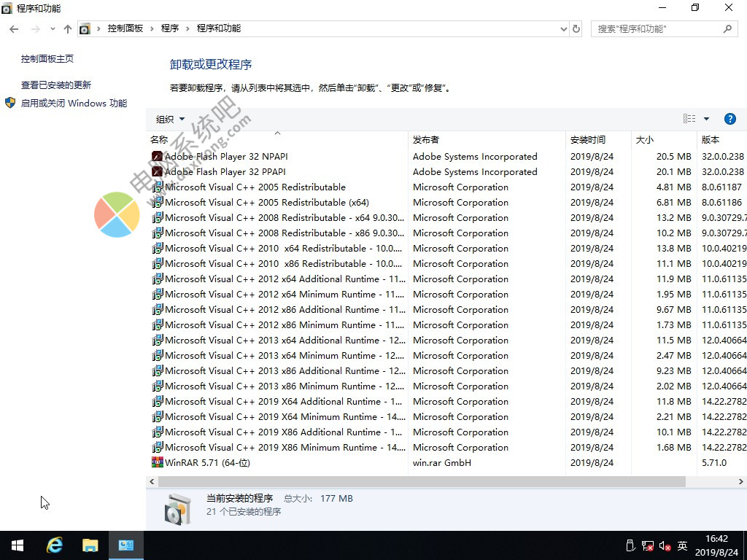Viewport: 747px width, 560px height.
Task: Click 程序 in the breadcrumb path
Action: [x=170, y=28]
